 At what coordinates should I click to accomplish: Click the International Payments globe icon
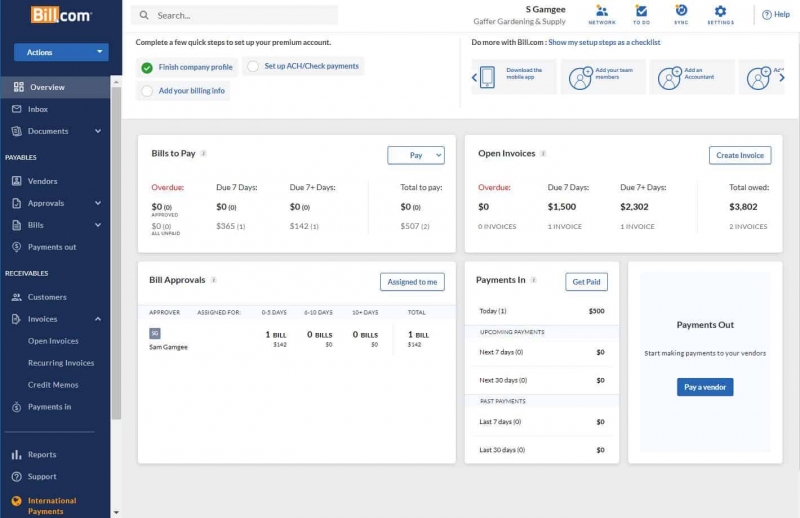pos(17,501)
